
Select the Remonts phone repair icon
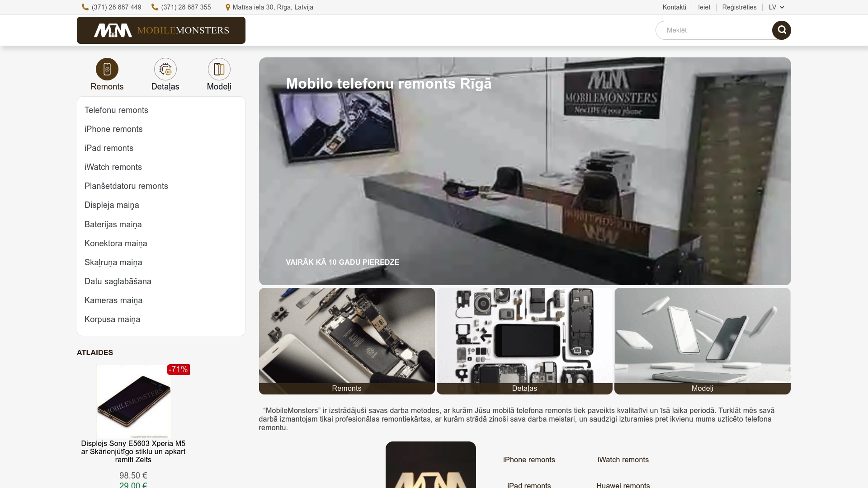click(x=107, y=69)
